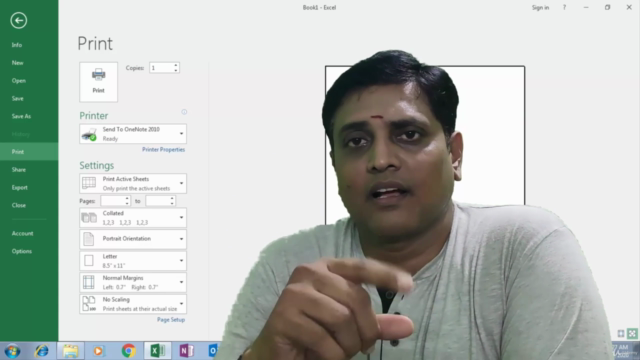Open Windows Media Player from taskbar

(98, 351)
